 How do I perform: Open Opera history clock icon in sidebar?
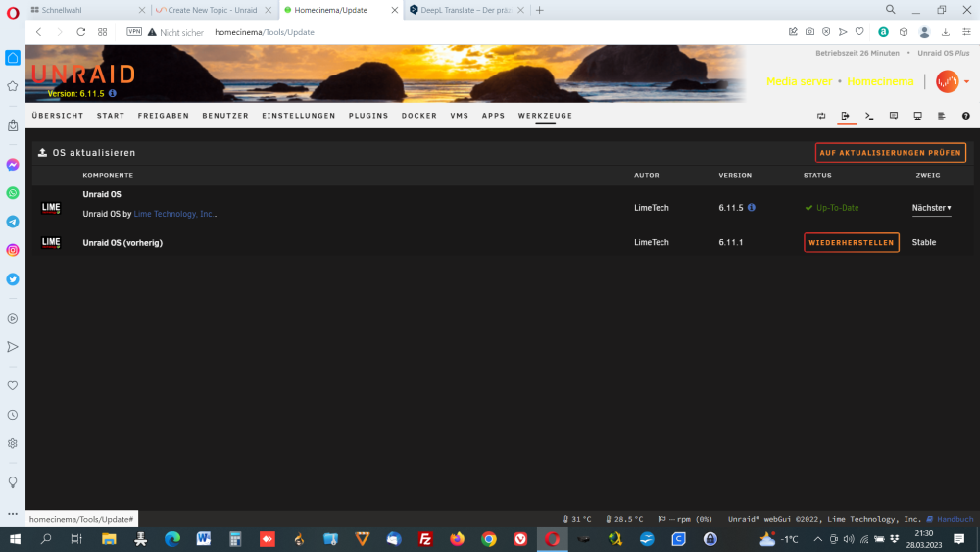coord(13,415)
